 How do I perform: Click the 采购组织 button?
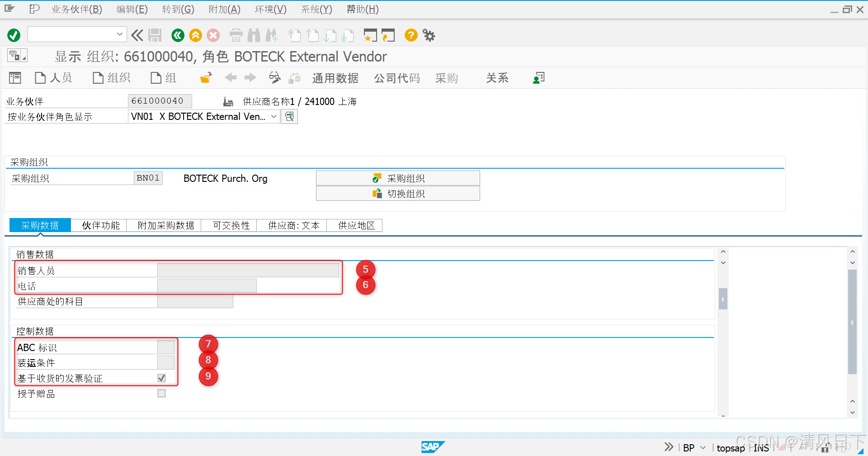398,178
